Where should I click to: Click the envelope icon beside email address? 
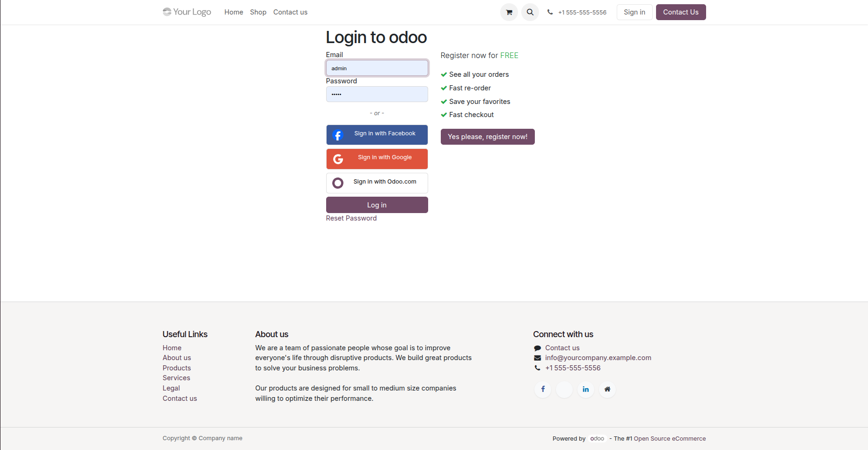537,358
